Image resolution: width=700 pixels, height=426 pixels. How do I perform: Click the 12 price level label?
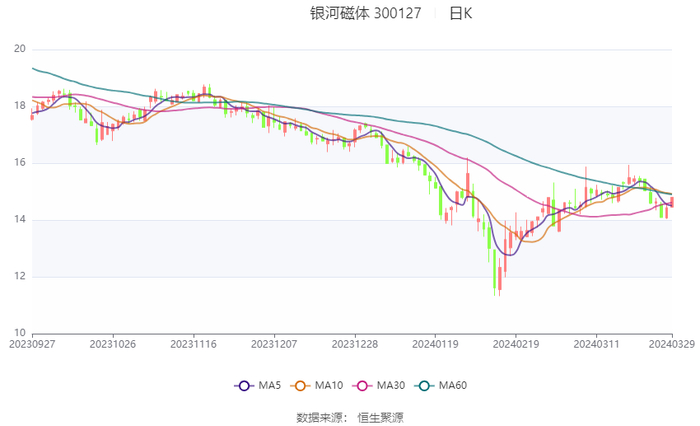point(19,277)
